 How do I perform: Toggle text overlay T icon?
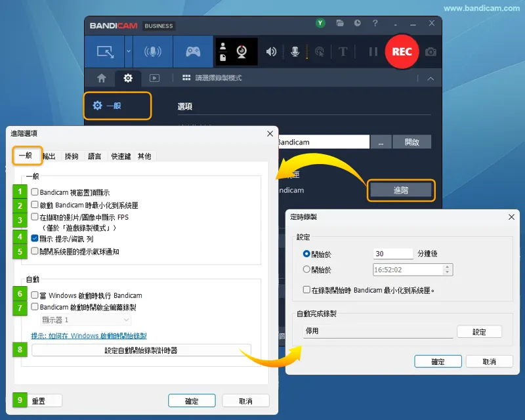click(343, 52)
